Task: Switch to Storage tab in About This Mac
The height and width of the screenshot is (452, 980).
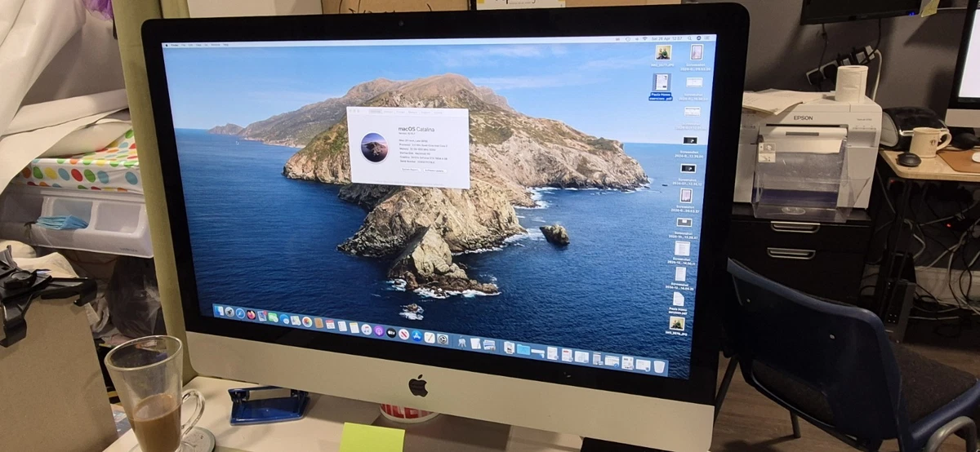Action: click(400, 112)
